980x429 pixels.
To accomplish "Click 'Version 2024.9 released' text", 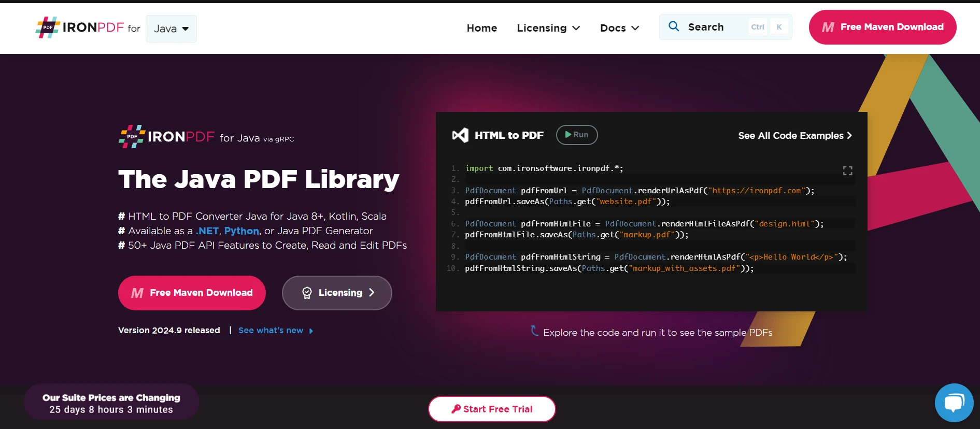I will [x=169, y=331].
